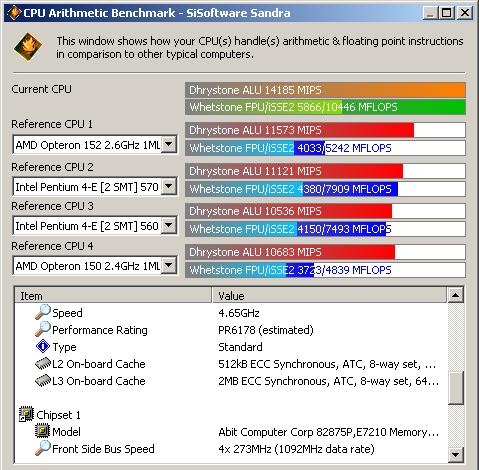The image size is (479, 470).
Task: Click the magnifier icon beside Front Side Bus Speed
Action: (x=43, y=448)
